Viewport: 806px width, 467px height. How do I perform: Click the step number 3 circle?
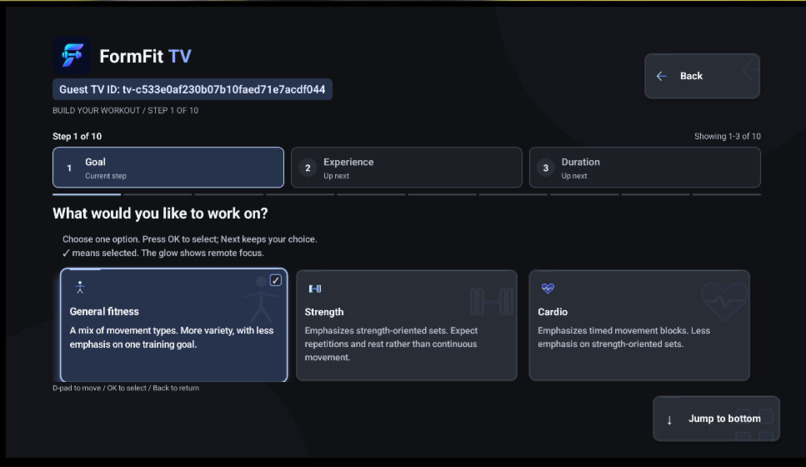click(x=545, y=168)
